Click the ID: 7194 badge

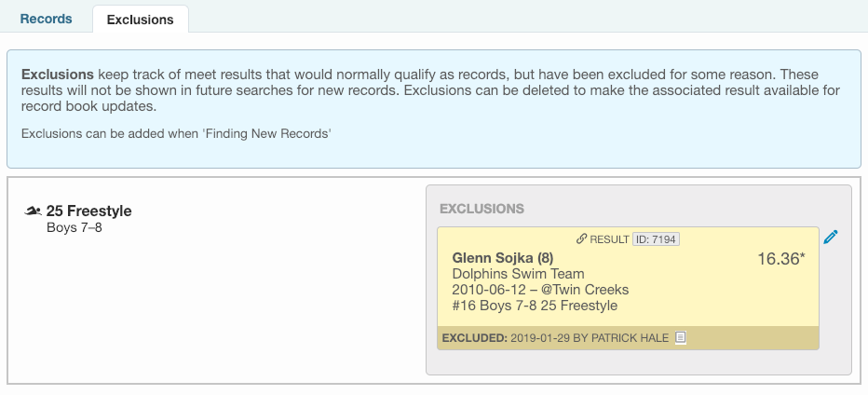tap(656, 239)
